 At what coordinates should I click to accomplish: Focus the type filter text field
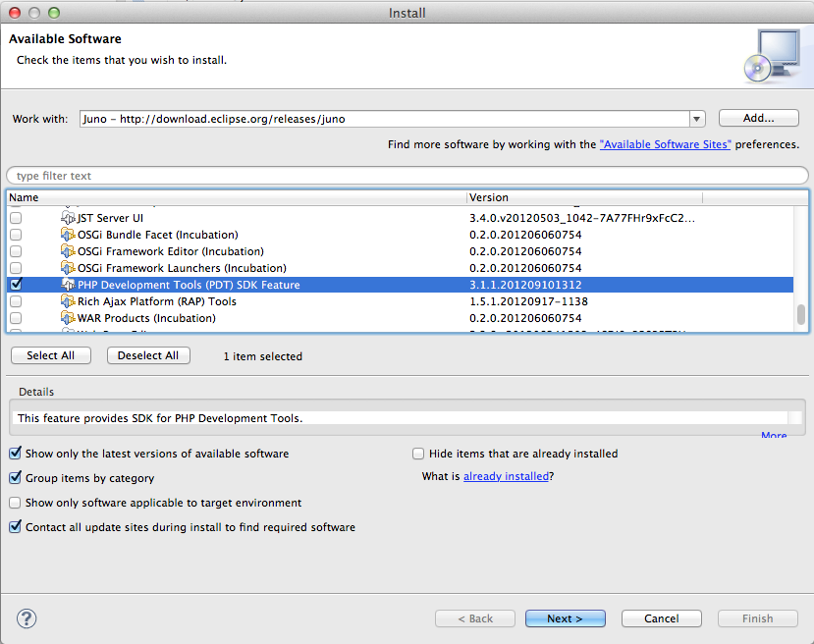coord(407,176)
